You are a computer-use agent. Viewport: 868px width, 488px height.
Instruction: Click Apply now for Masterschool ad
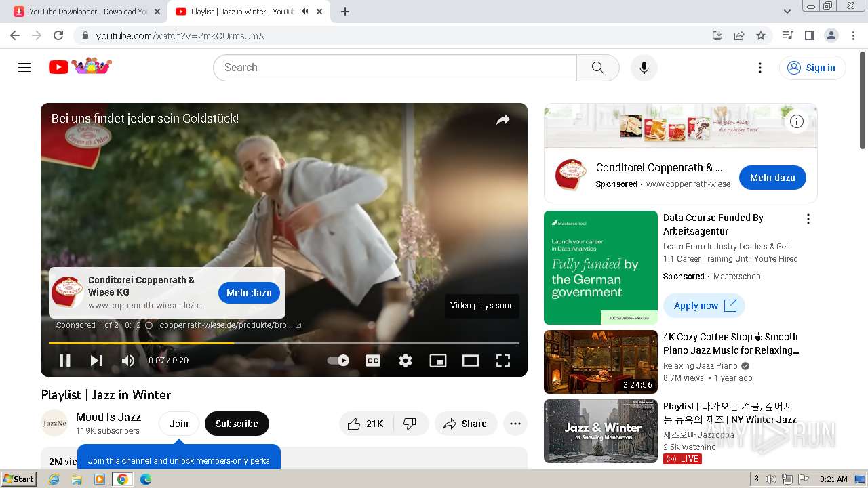[x=704, y=306]
